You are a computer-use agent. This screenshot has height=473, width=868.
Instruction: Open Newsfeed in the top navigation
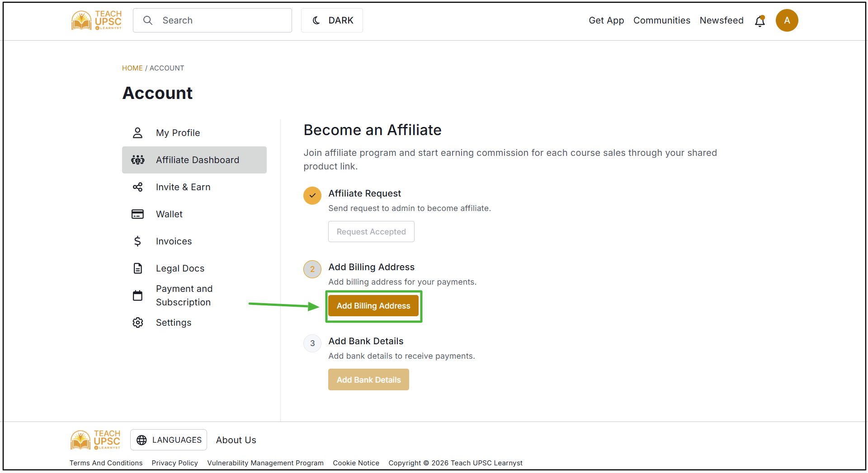point(722,20)
